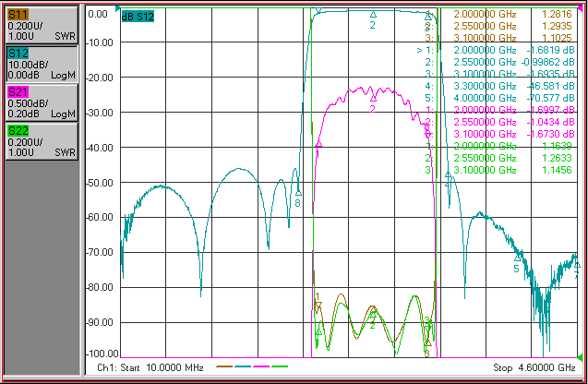588x384 pixels.
Task: Select the S12 LogM trace panel
Action: [42, 64]
